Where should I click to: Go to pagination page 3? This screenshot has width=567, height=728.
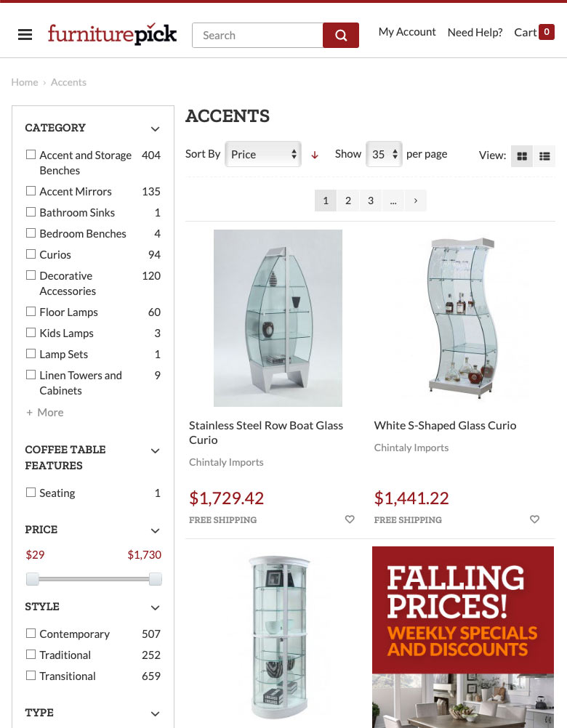[371, 200]
